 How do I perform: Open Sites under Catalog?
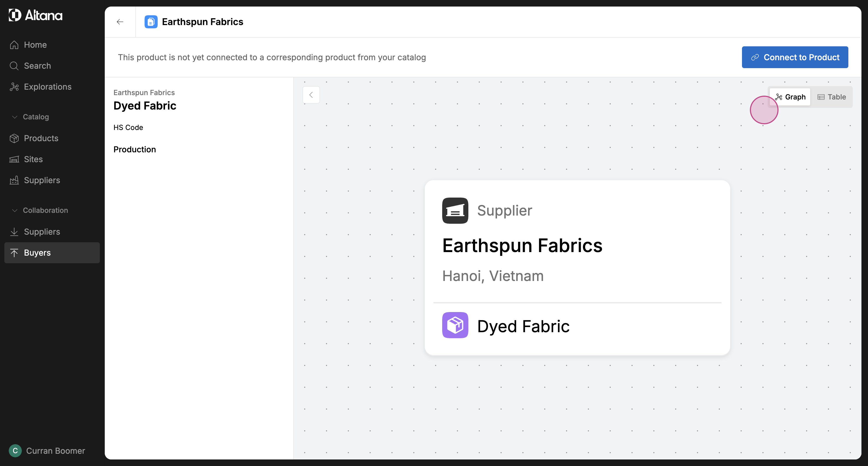pos(33,159)
